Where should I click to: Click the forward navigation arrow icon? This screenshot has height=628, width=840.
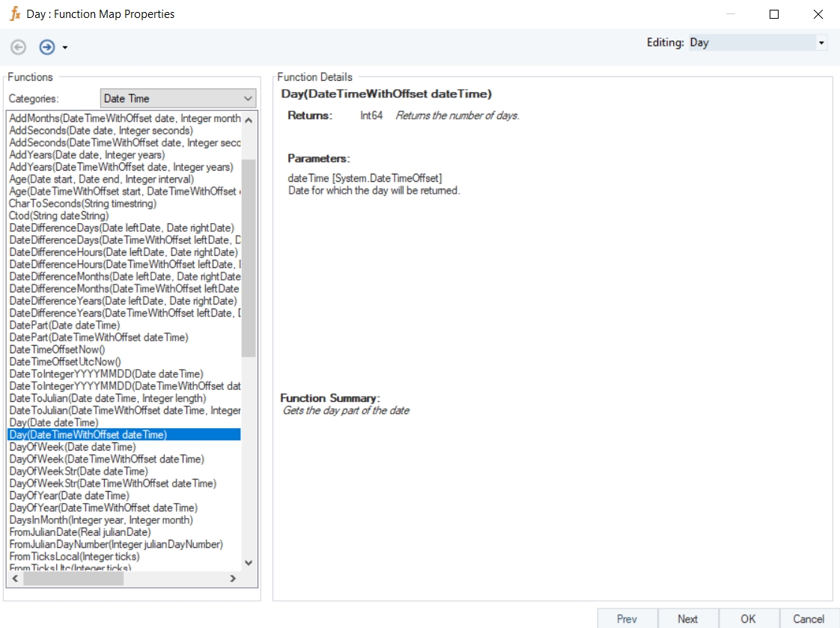[47, 47]
